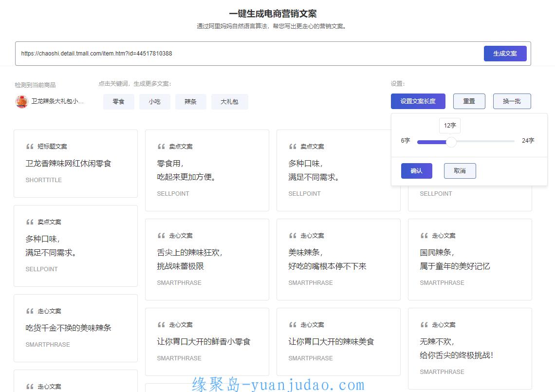This screenshot has width=555, height=392.
Task: Click the copy line 国民辣条,
Action: (x=437, y=252)
